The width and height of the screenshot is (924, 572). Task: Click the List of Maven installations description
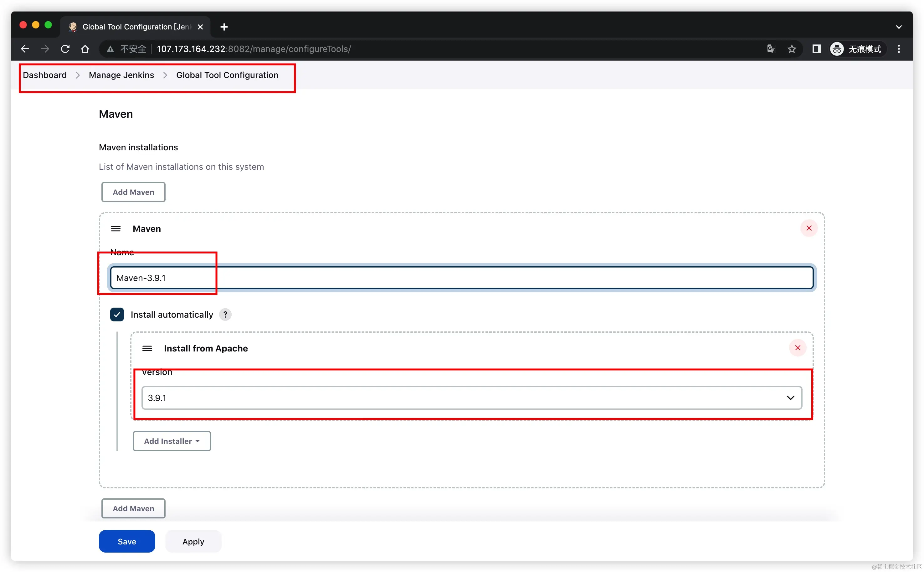(182, 167)
